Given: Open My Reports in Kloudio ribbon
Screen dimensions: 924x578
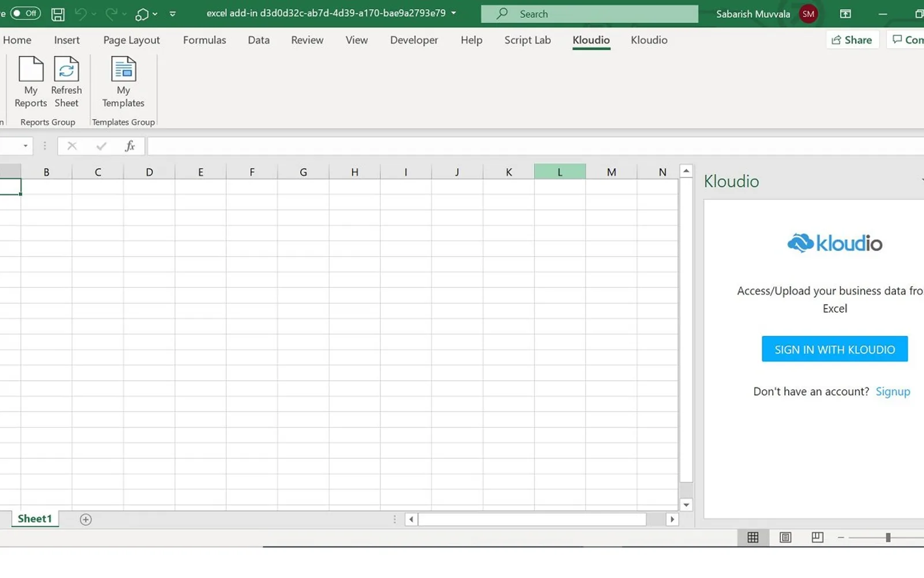Looking at the screenshot, I should point(31,82).
